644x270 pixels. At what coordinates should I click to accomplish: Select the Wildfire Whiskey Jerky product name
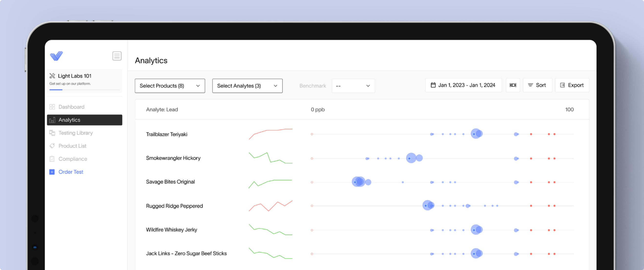(172, 230)
